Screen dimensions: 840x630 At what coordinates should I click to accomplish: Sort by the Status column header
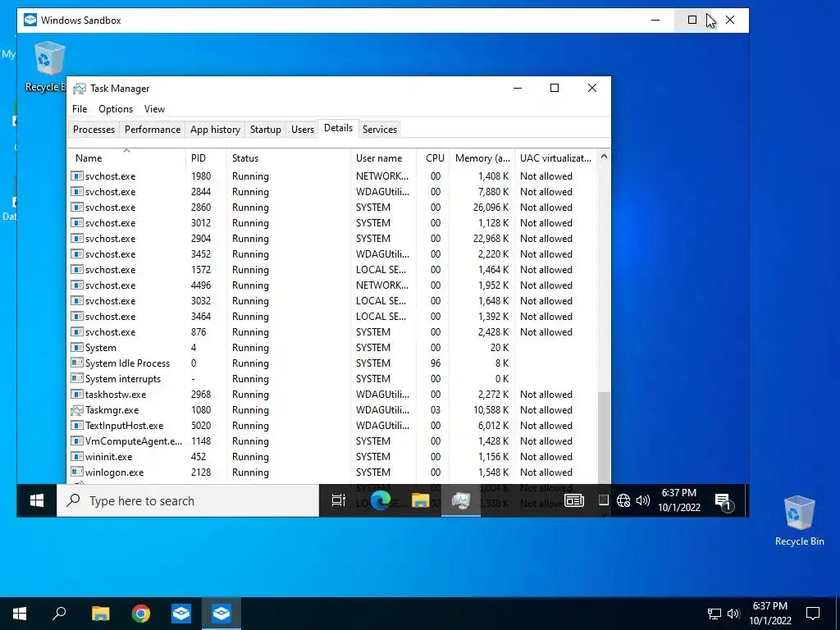[x=288, y=158]
